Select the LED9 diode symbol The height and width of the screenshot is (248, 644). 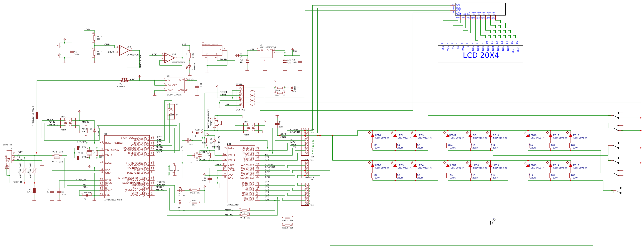490,165
